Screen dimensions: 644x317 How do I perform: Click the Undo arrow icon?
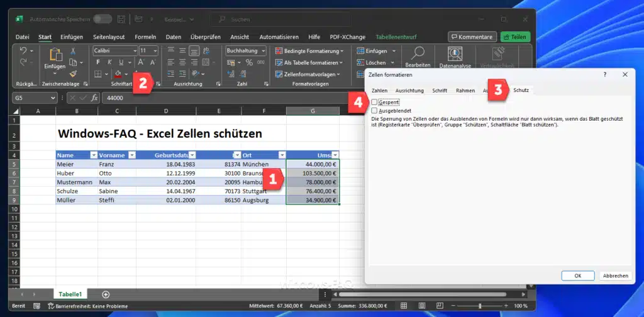coord(23,50)
